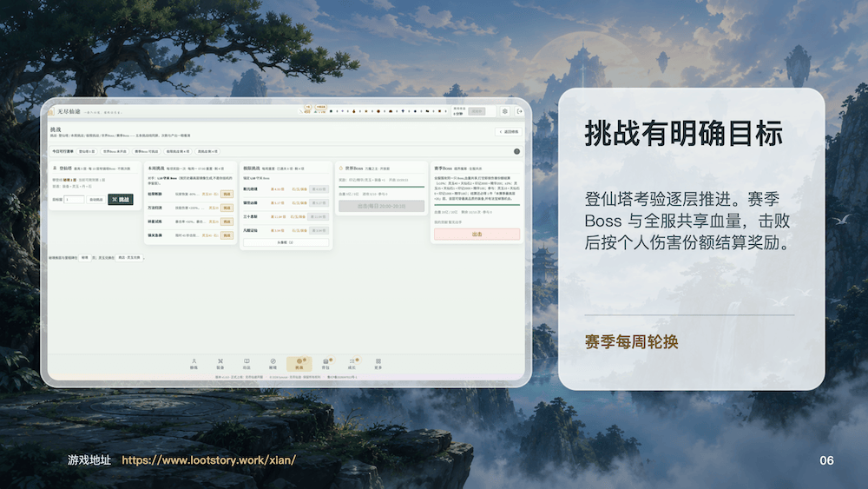Open the 背包 bag bottom nav tab
The image size is (868, 489).
point(325,364)
